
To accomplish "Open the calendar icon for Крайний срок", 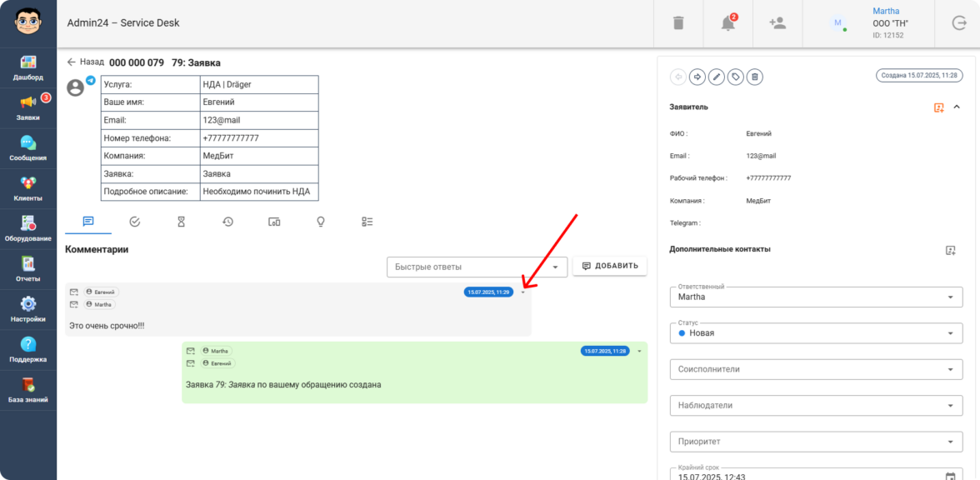I will 951,477.
